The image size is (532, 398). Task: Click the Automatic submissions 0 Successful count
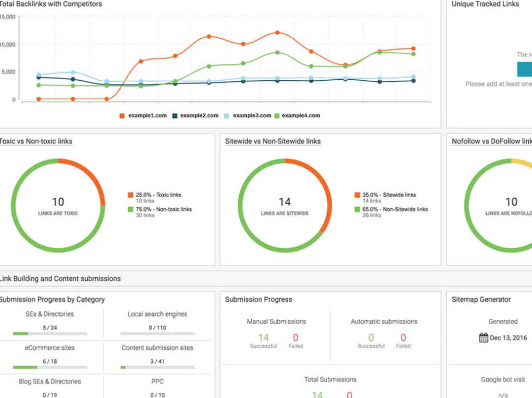click(371, 337)
